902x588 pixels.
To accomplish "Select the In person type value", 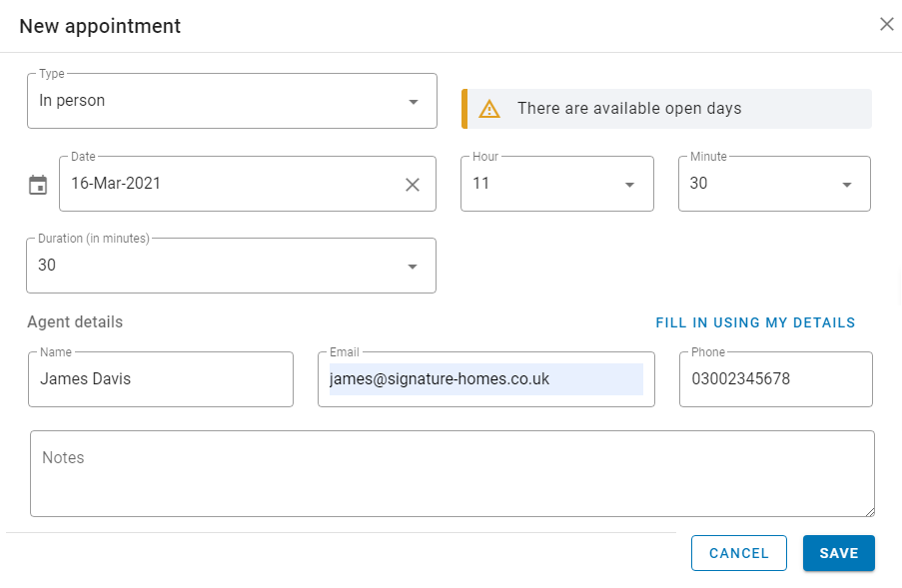I will point(72,101).
